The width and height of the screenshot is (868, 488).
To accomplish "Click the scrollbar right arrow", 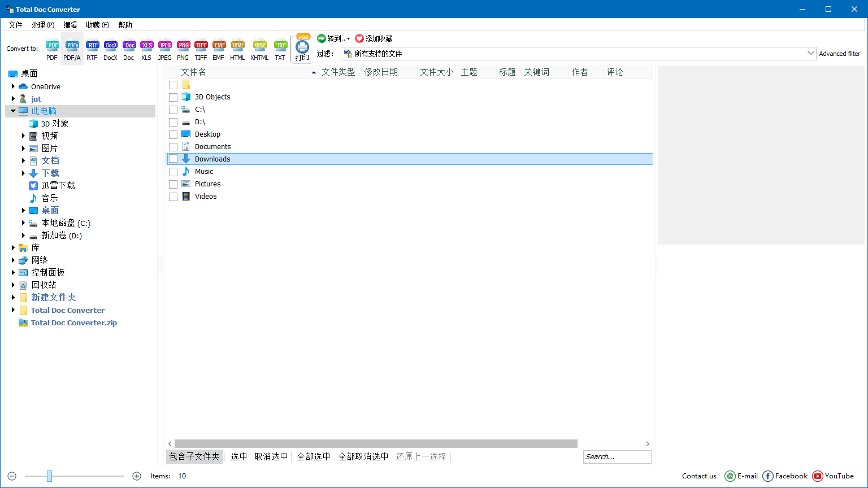I will point(648,443).
